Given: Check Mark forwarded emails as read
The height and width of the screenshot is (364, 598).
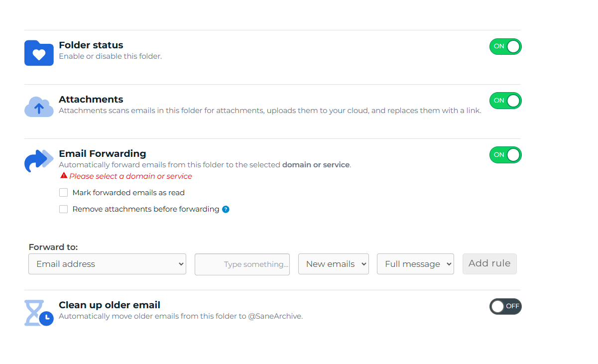Looking at the screenshot, I should (x=63, y=193).
